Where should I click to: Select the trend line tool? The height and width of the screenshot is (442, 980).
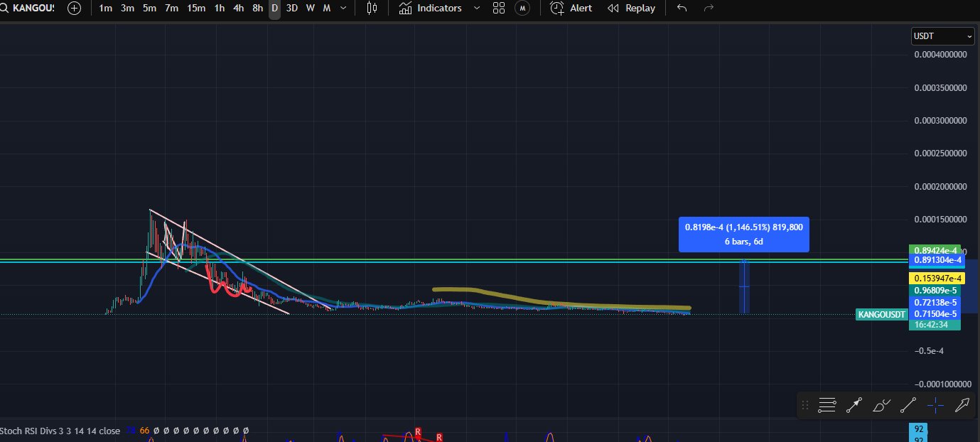908,406
